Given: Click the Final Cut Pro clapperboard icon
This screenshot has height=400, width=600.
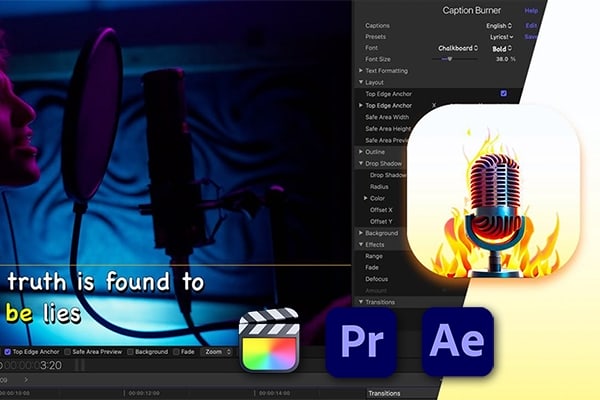Looking at the screenshot, I should click(x=269, y=340).
